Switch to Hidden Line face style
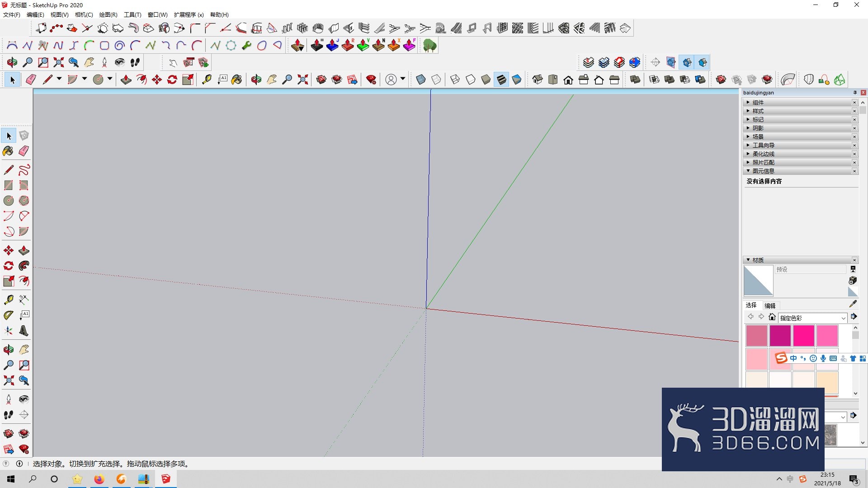 [x=471, y=80]
